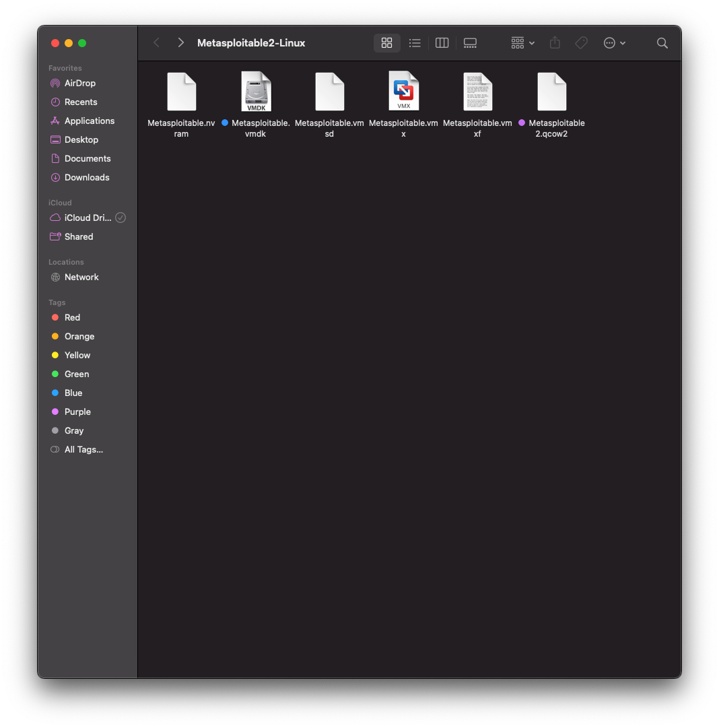Viewport: 719px width, 728px height.
Task: Go to Downloads in sidebar
Action: pyautogui.click(x=86, y=178)
